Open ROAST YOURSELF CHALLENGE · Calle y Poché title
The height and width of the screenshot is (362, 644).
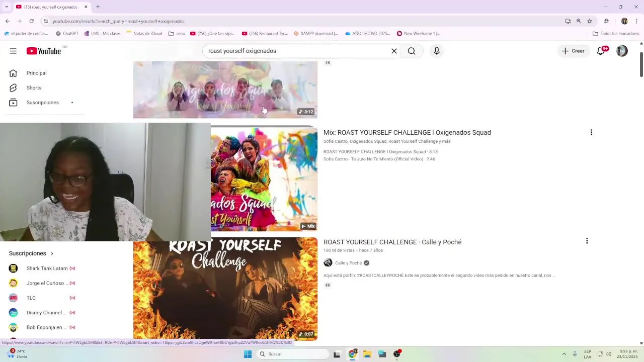[x=392, y=242]
